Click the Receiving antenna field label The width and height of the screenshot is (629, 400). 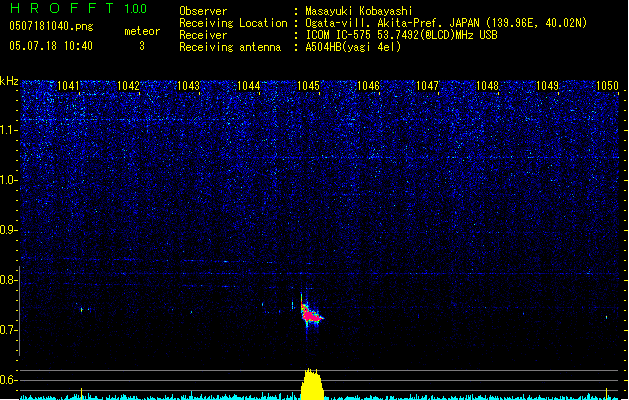coord(230,47)
